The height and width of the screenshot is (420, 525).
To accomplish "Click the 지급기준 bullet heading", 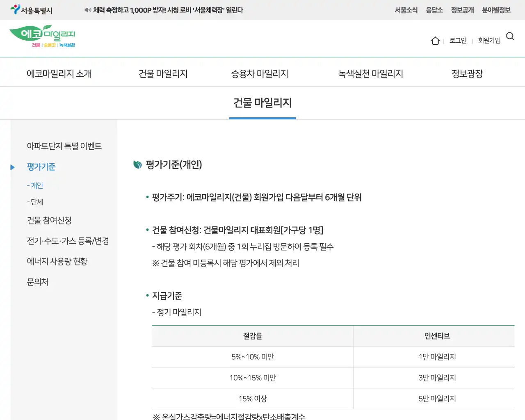I will click(167, 296).
